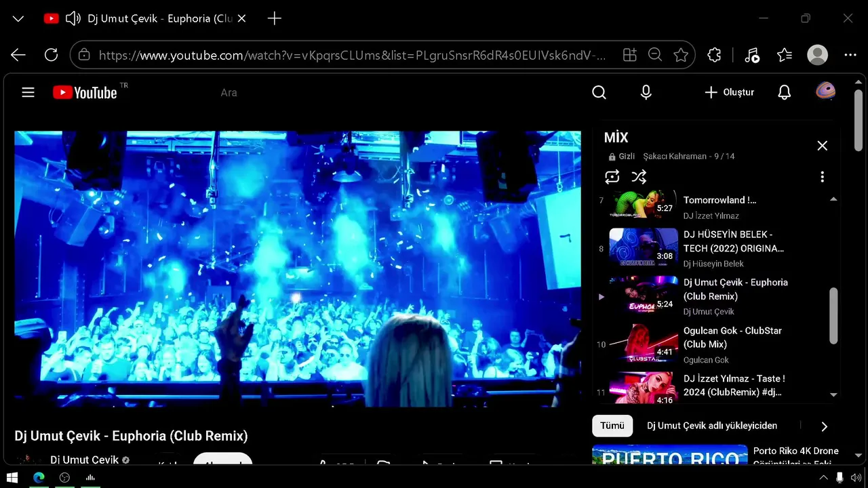This screenshot has width=868, height=488.
Task: Toggle playlist shuffle
Action: pyautogui.click(x=639, y=177)
